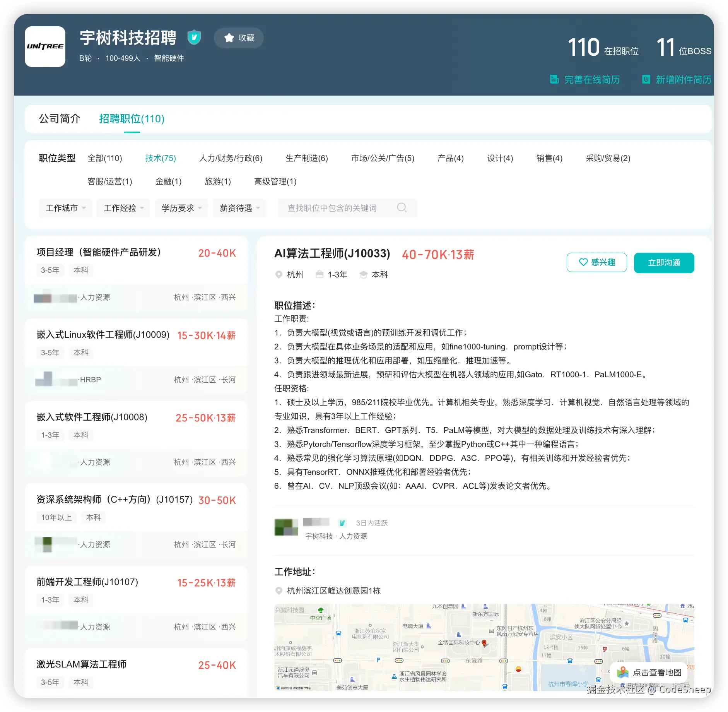Click the verified shield badge beside 宇树科技招聘
This screenshot has height=712, width=728.
pyautogui.click(x=194, y=38)
